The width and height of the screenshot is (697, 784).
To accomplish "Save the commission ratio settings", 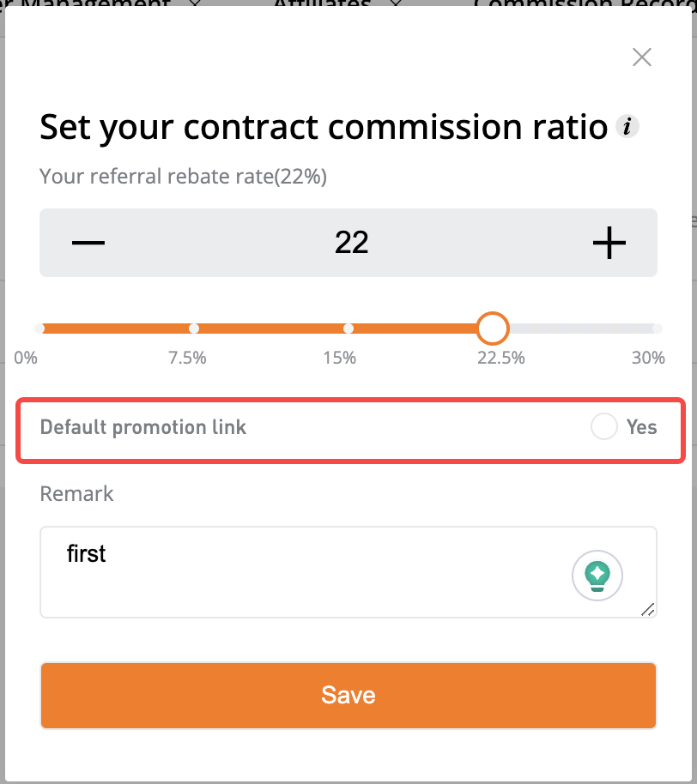I will pos(348,696).
